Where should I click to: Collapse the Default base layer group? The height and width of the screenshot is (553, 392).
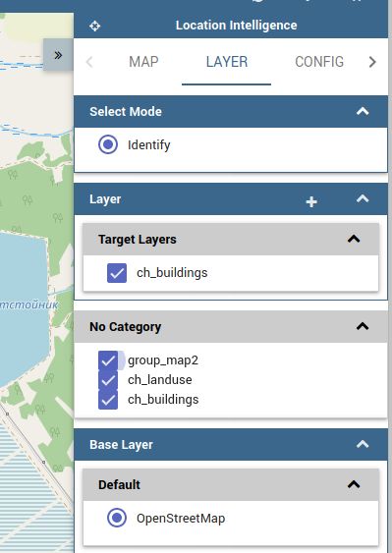click(354, 484)
